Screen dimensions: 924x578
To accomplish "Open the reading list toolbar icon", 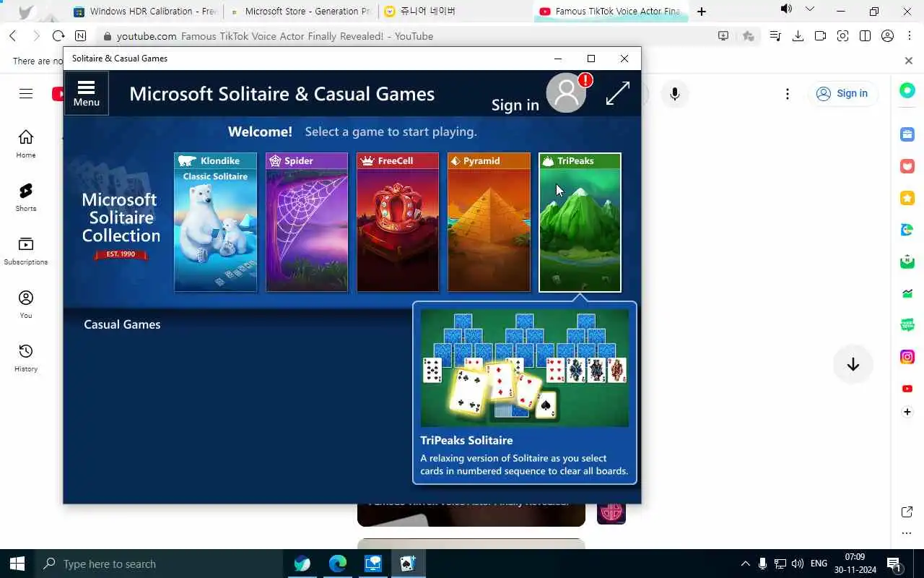I will [x=775, y=36].
